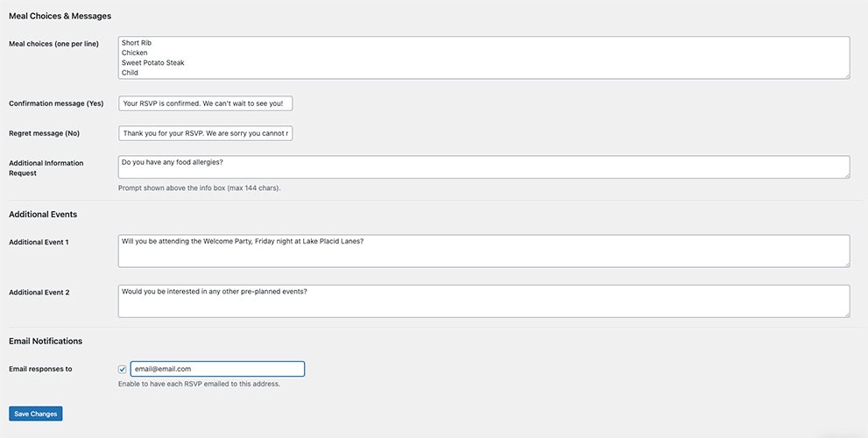Click 'Prompt shown above the info box' hint
Screen dimensions: 868x438
(200, 188)
